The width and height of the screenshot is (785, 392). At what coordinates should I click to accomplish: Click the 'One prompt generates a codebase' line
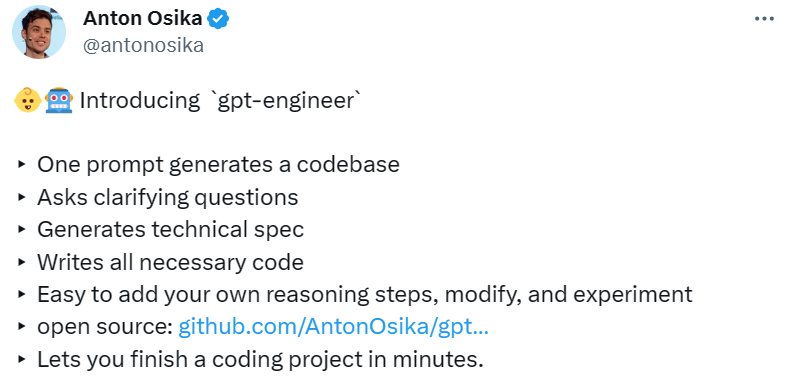218,165
